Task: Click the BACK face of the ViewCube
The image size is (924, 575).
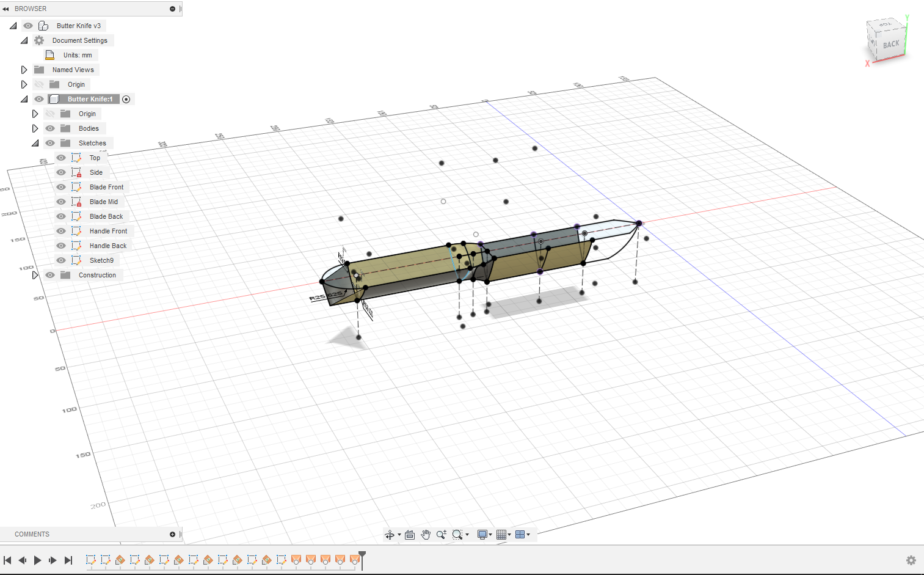Action: point(890,45)
